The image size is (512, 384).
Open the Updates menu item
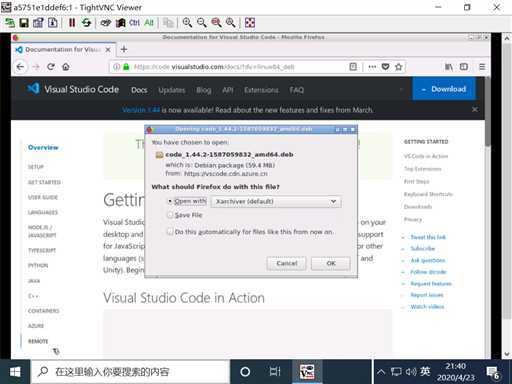172,90
